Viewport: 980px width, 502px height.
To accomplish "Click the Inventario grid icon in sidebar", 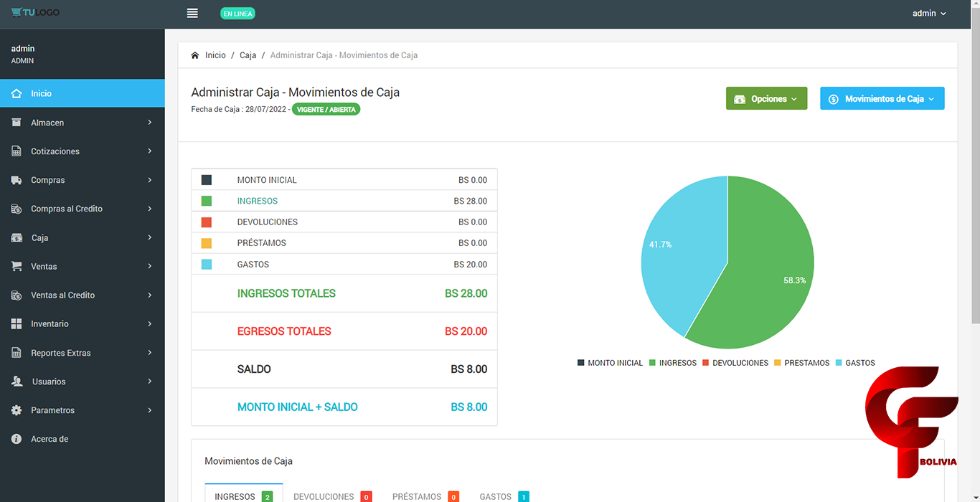I will click(x=17, y=324).
